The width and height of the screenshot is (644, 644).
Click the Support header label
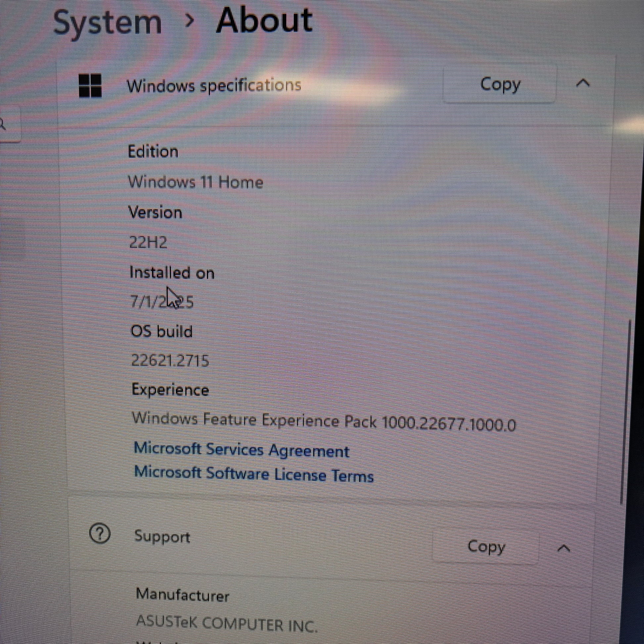(x=162, y=536)
